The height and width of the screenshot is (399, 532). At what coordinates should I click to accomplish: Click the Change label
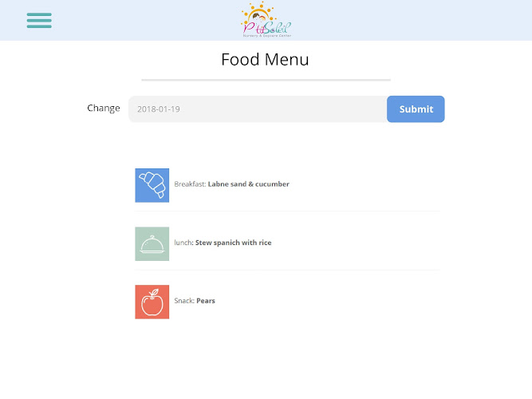(x=104, y=108)
